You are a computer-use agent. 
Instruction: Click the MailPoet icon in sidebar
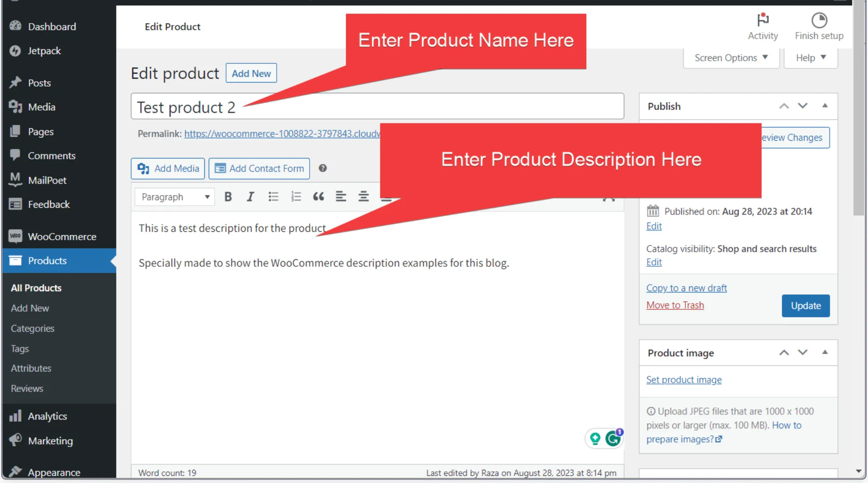click(15, 180)
